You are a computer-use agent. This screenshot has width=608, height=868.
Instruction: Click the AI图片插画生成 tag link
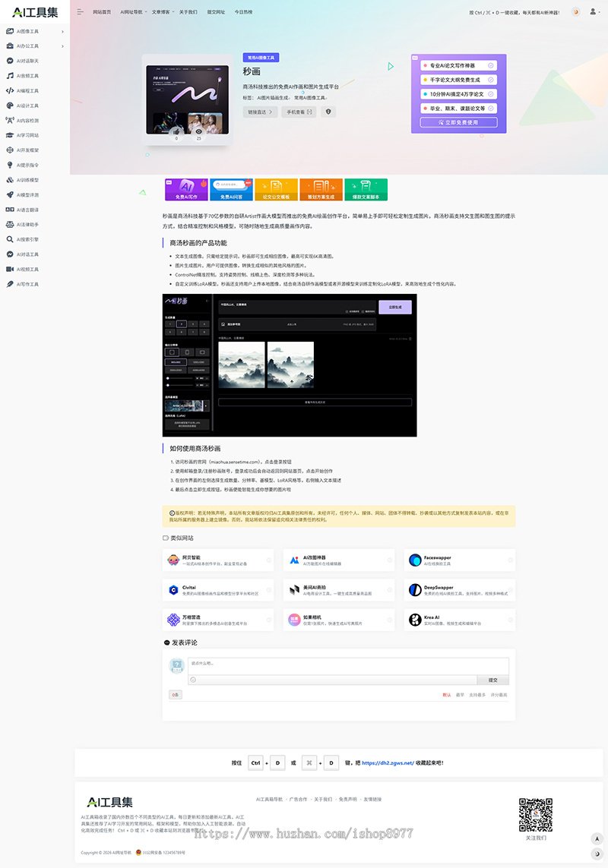coord(273,97)
